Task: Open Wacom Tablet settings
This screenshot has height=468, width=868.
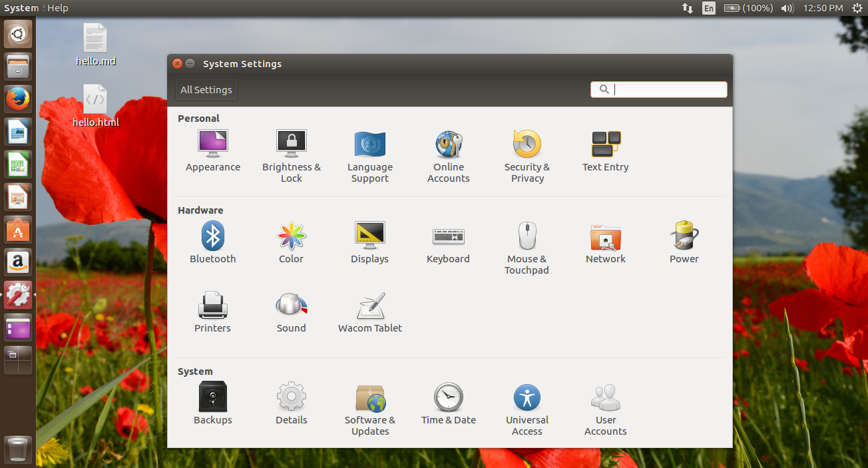Action: [370, 312]
